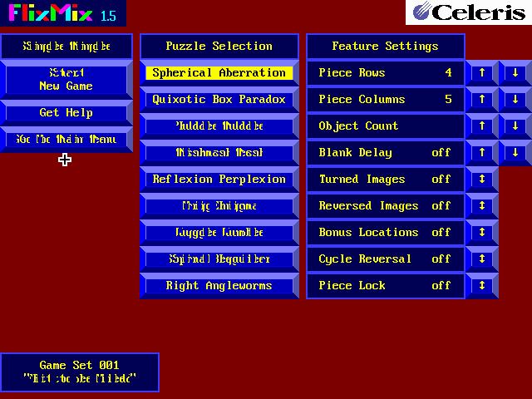
Task: Choose the garbled puzzle above Right Angleworms
Action: point(219,259)
